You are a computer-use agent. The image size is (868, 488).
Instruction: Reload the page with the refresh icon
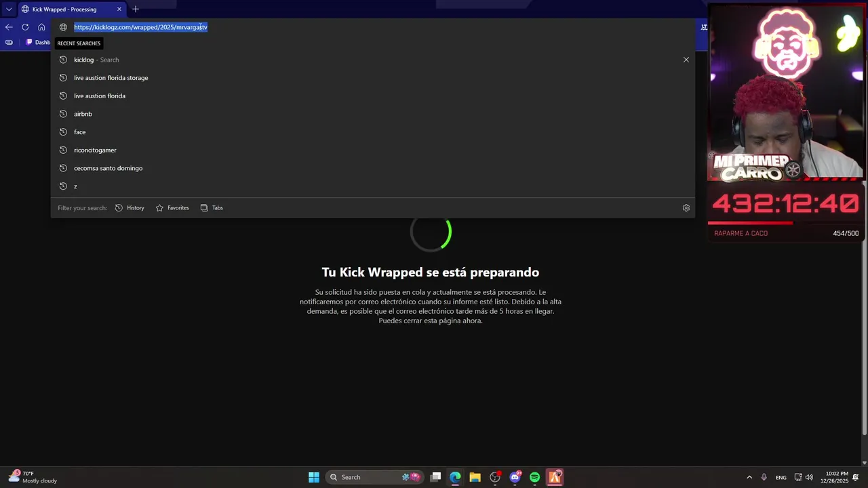25,27
